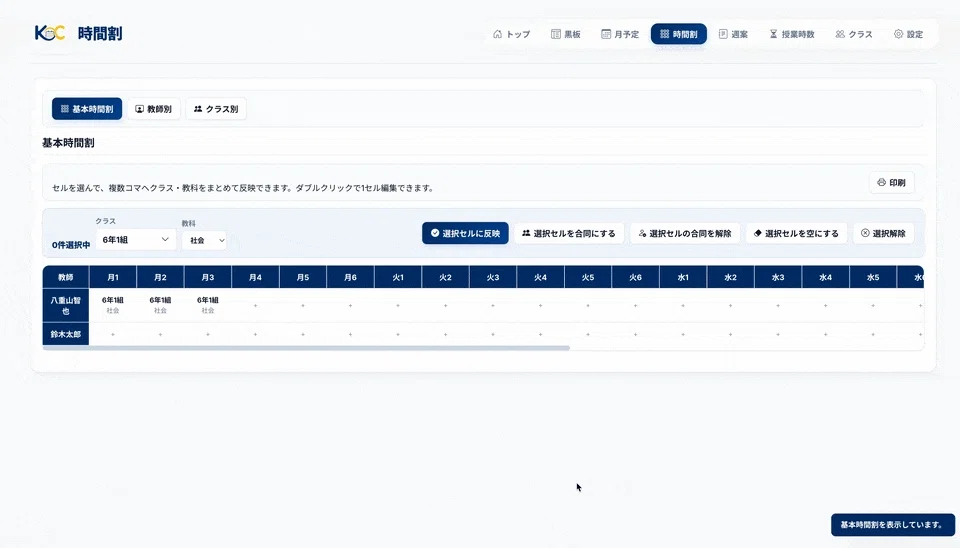Click the 0件選択中 counter text
Viewport: 960px width, 548px height.
click(x=71, y=245)
